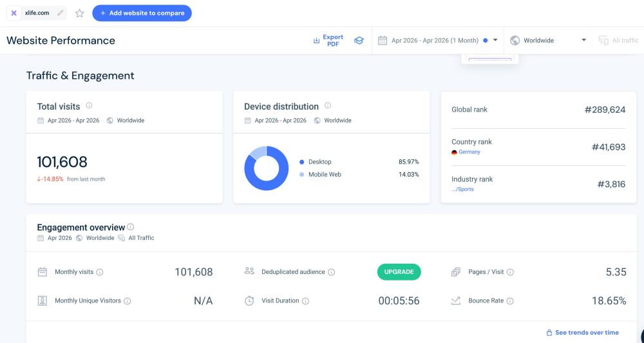
Task: Click the Desktop legend color dot
Action: tap(302, 162)
